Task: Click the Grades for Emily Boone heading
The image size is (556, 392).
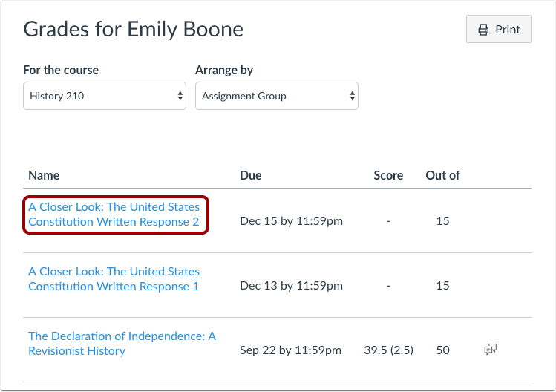Action: pyautogui.click(x=134, y=30)
